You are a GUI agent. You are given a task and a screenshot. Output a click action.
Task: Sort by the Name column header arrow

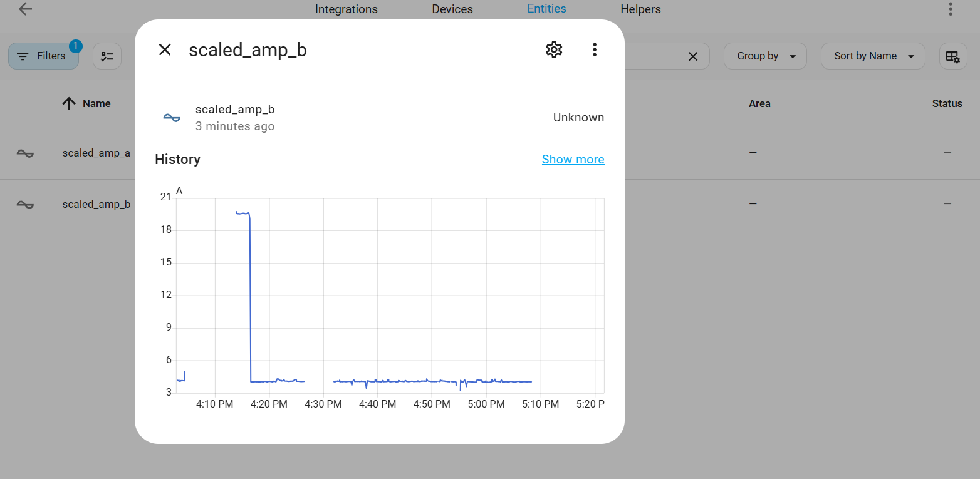tap(69, 104)
